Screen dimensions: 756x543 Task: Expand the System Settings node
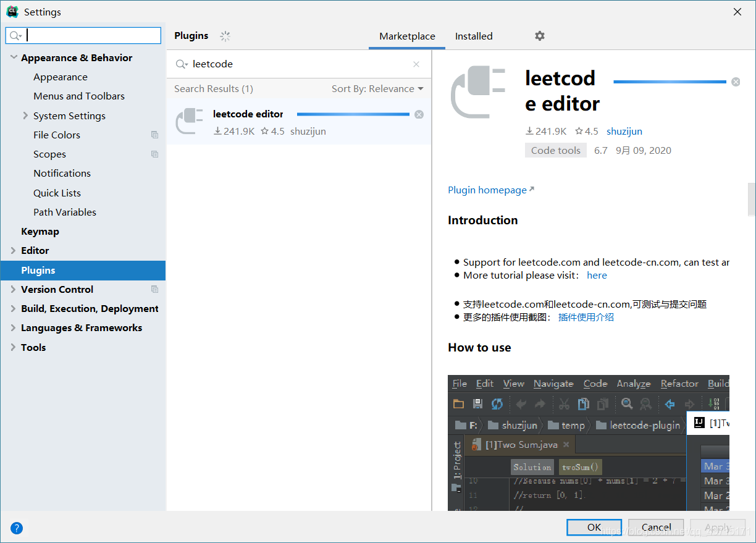point(25,116)
